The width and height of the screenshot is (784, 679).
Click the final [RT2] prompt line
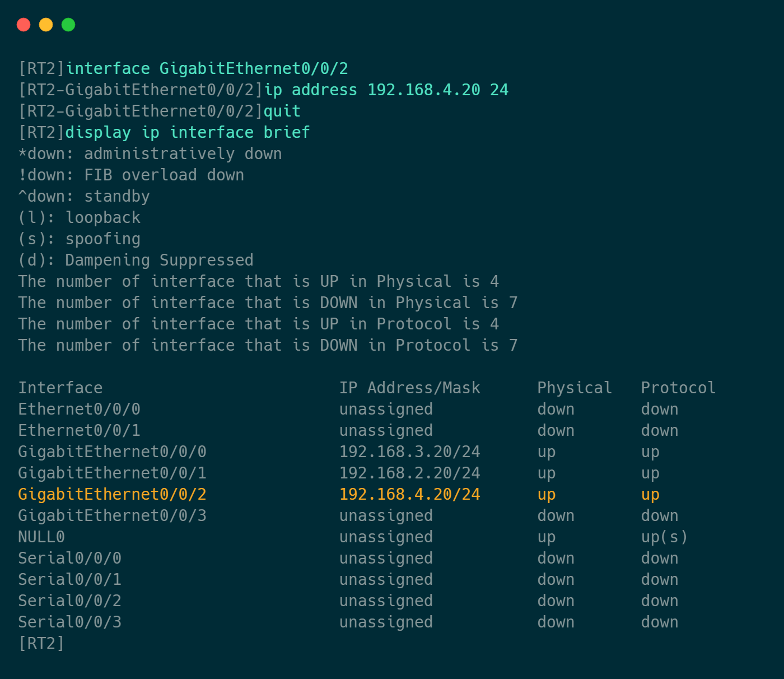tap(41, 643)
